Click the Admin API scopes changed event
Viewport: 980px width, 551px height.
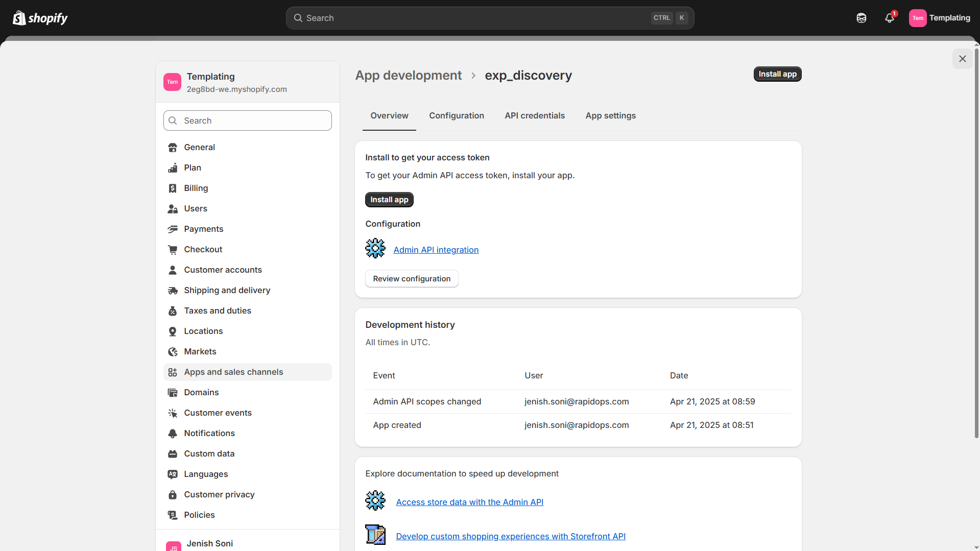pos(427,402)
